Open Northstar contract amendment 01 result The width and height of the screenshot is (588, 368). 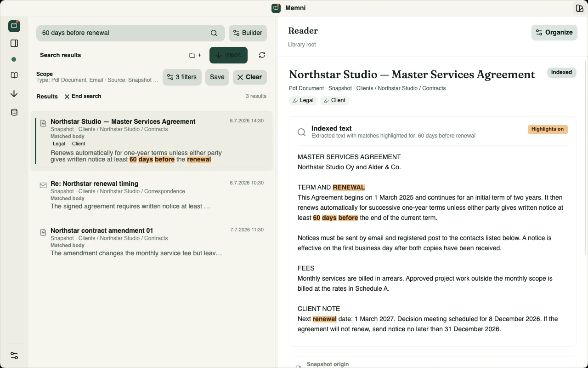[x=152, y=241]
